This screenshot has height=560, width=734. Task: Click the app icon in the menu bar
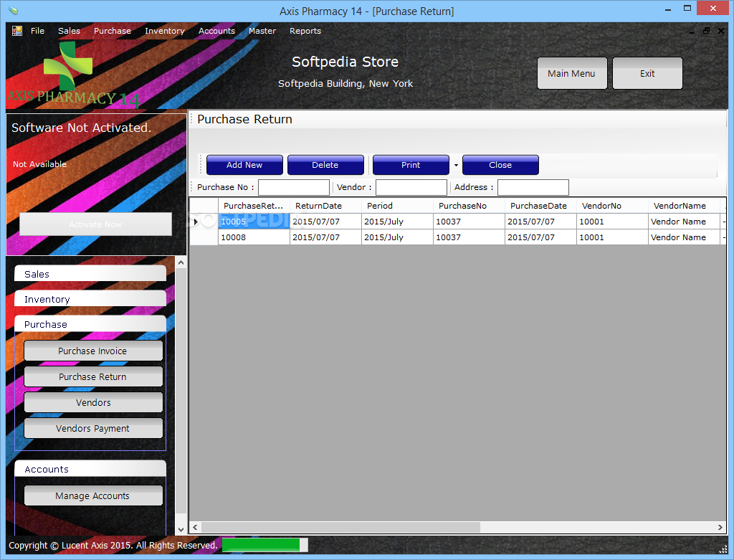pos(17,31)
